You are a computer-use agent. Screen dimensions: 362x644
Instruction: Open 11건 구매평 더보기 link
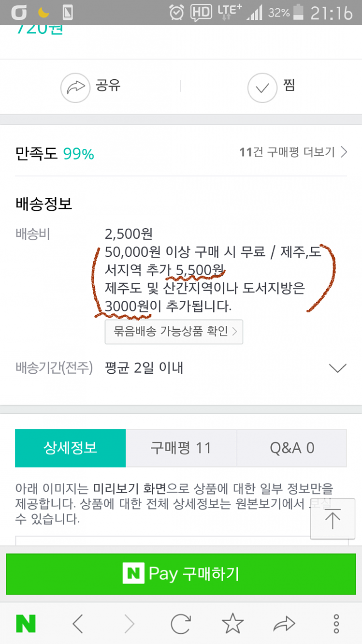pos(293,153)
